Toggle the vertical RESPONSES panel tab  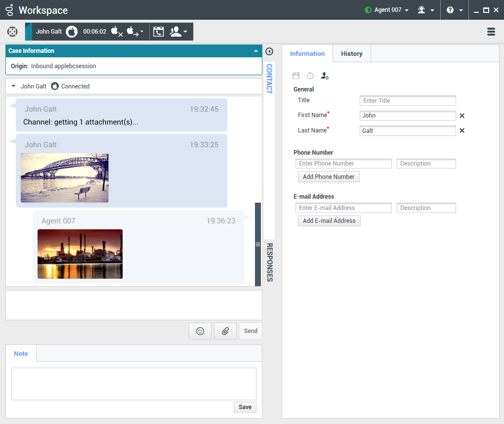269,262
